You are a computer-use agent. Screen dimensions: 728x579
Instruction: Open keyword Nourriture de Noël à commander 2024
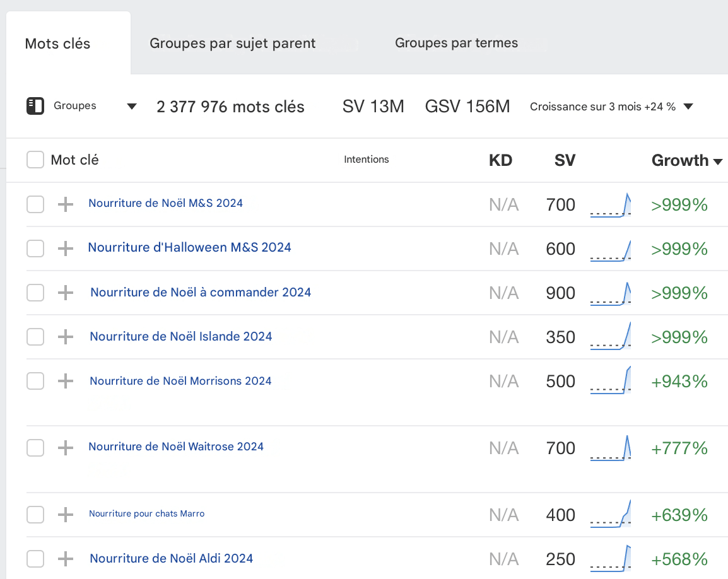(201, 292)
